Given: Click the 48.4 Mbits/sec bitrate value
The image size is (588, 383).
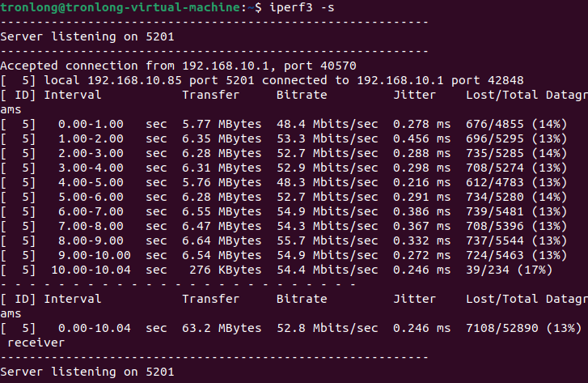Looking at the screenshot, I should pos(327,124).
